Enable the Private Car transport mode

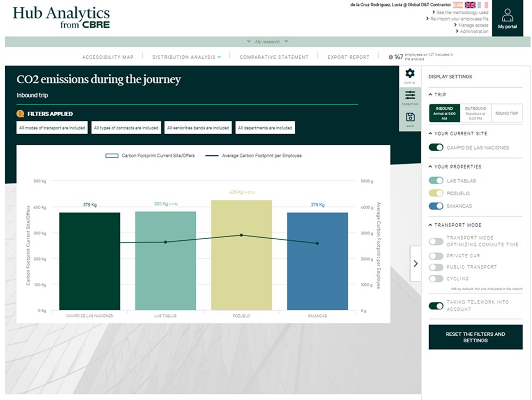pos(436,256)
